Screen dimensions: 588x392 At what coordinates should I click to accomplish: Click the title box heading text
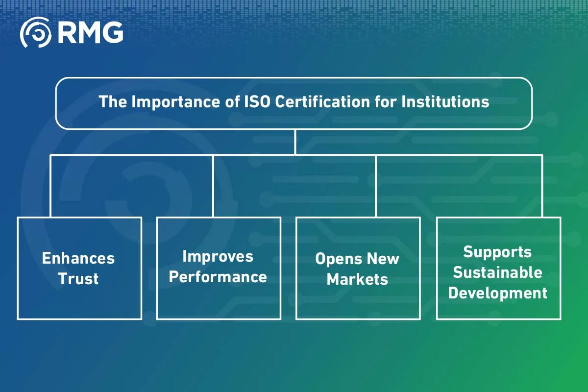click(x=294, y=102)
